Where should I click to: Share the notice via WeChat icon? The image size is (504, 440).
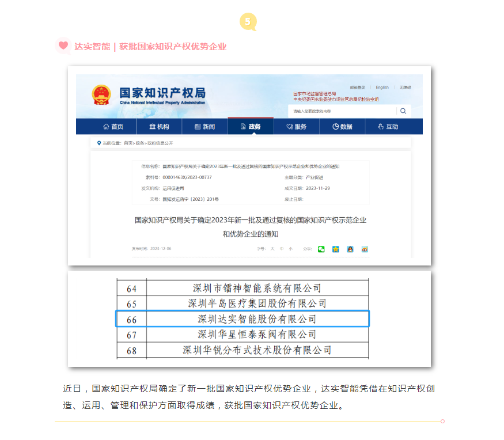(x=321, y=249)
